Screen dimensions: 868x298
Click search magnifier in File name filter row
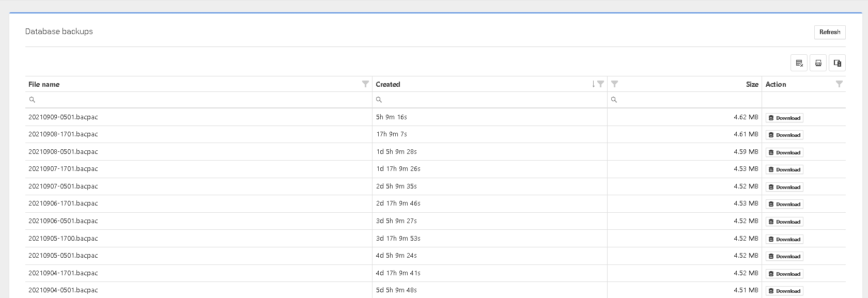coord(32,100)
